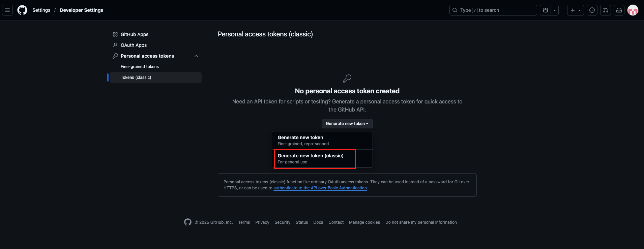The width and height of the screenshot is (644, 249).
Task: Expand the Copilot dropdown arrow
Action: coord(555,10)
